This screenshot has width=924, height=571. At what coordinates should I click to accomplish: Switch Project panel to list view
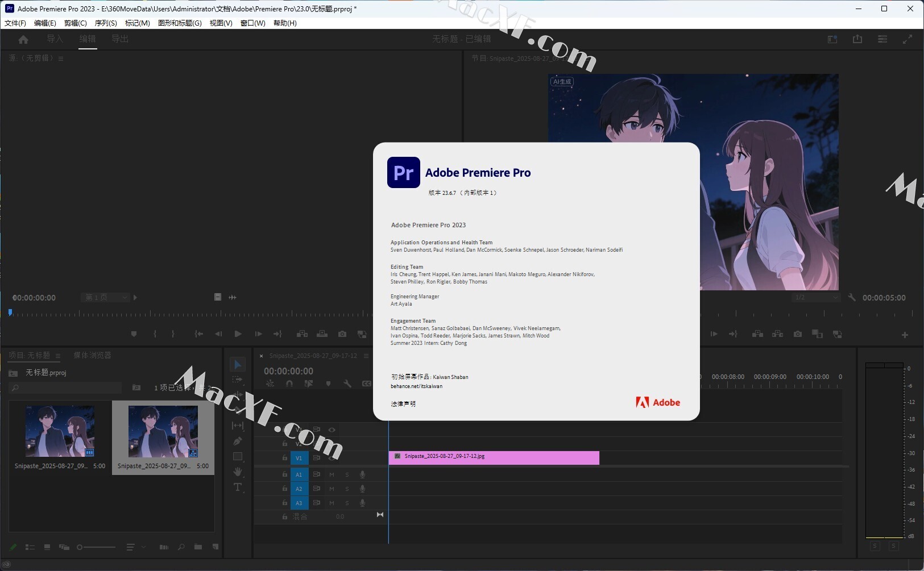[x=30, y=547]
